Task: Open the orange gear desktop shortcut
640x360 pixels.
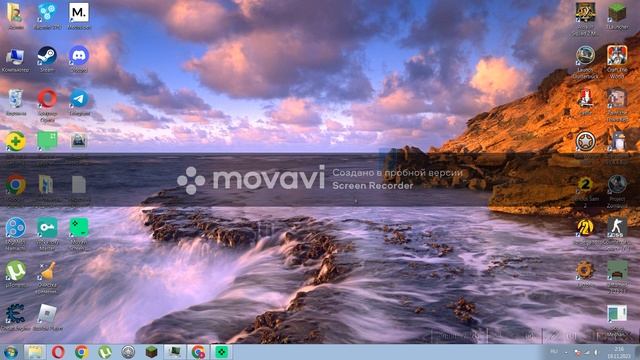Action: tap(585, 270)
